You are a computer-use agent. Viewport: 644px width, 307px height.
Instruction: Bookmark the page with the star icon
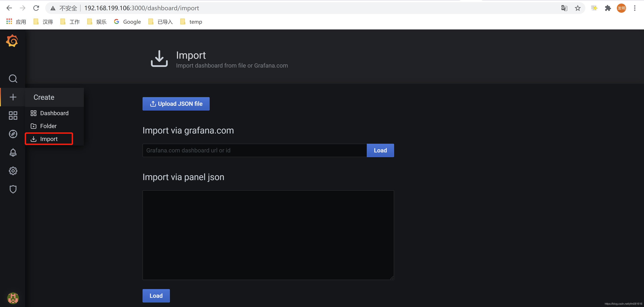coord(578,8)
